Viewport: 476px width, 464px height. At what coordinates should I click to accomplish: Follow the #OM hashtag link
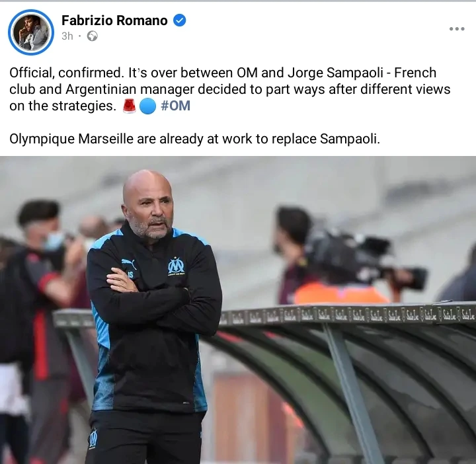175,106
